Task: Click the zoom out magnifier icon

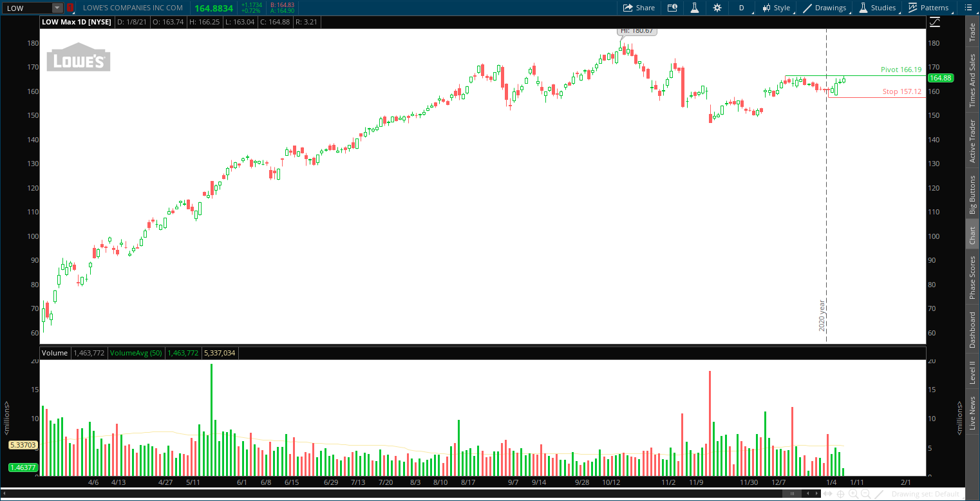Action: click(x=866, y=494)
